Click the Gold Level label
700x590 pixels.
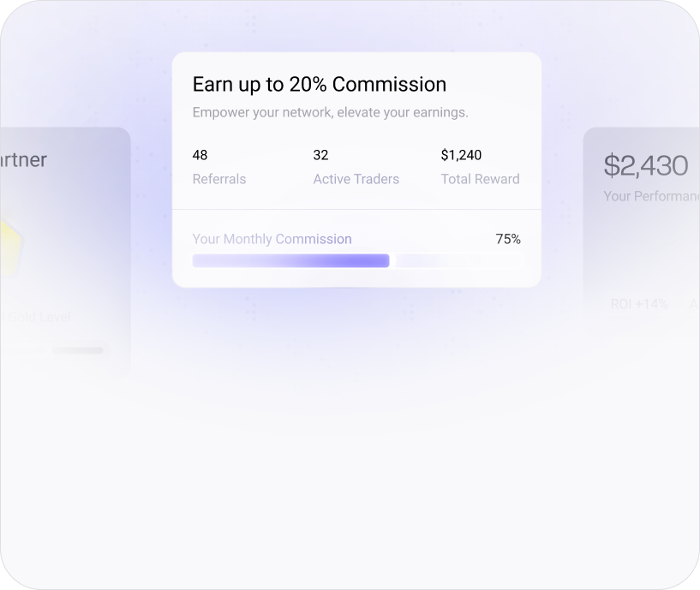pos(39,317)
